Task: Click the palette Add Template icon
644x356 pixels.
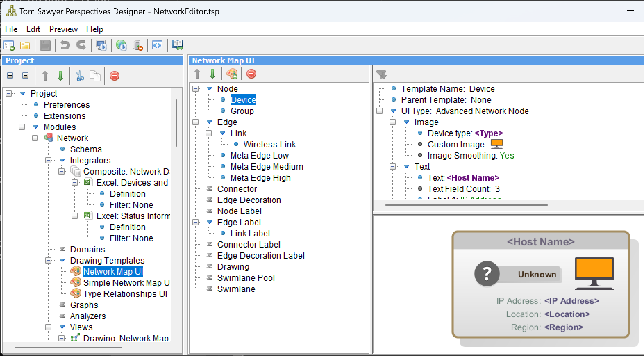Action: [x=232, y=74]
